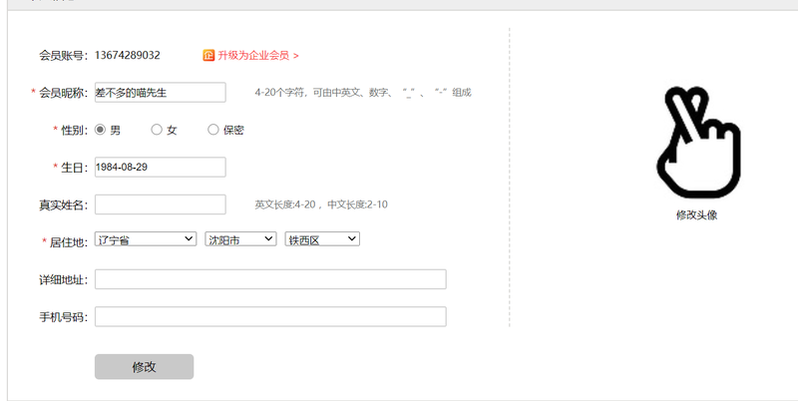Click the crossed-fingers avatar image
798x401 pixels.
[697, 142]
